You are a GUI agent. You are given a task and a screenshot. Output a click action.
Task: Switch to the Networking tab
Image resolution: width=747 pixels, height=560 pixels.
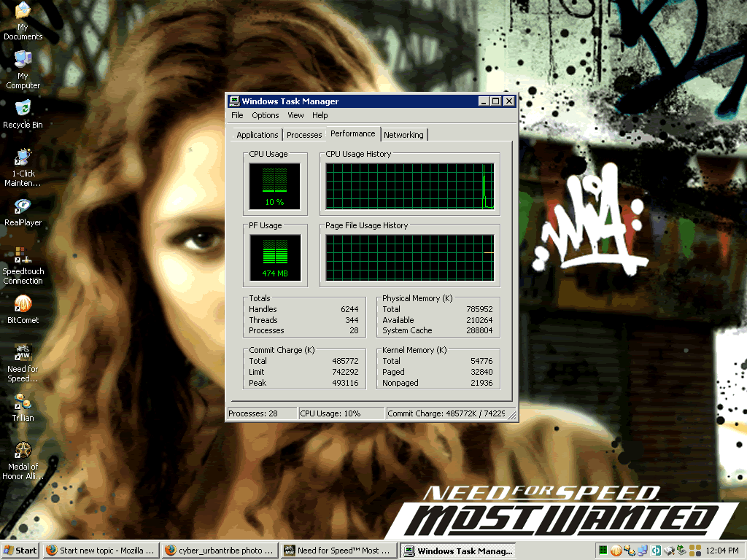pos(403,135)
